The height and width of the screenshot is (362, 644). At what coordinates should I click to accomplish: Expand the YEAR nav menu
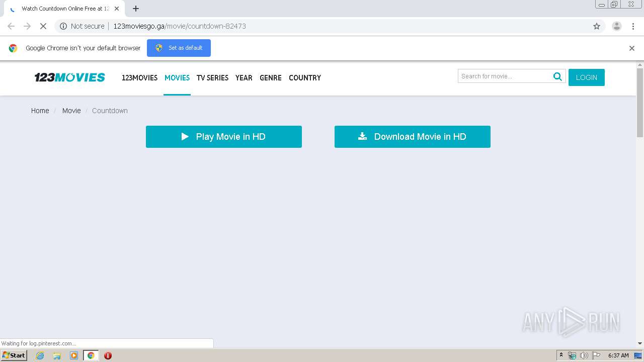click(244, 78)
